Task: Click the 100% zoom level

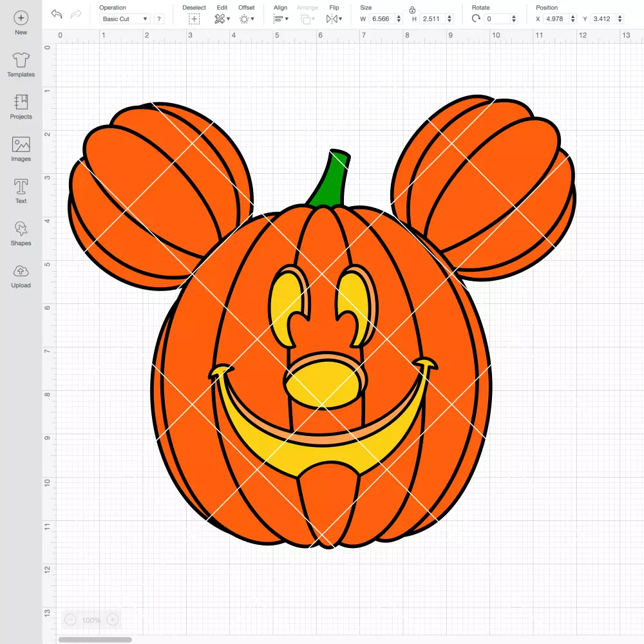Action: coord(91,620)
